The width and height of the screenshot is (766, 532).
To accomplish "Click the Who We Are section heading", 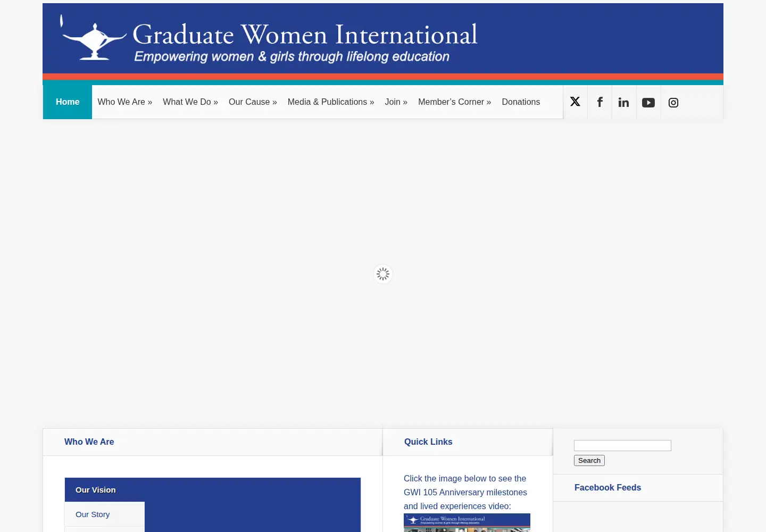I will [x=89, y=442].
